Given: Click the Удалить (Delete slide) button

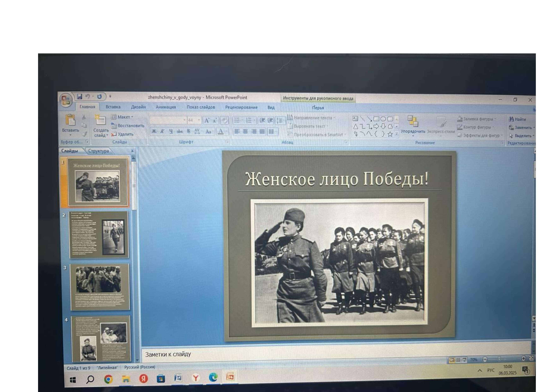Looking at the screenshot, I should pos(122,134).
